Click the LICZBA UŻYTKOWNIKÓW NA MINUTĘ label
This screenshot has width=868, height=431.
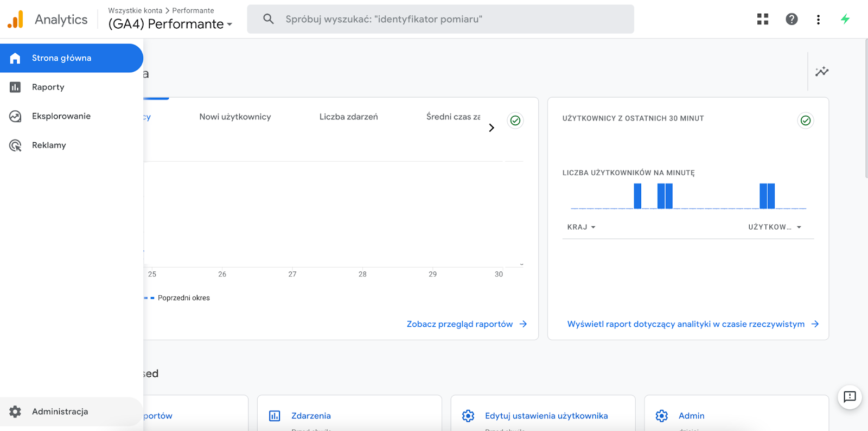[628, 173]
